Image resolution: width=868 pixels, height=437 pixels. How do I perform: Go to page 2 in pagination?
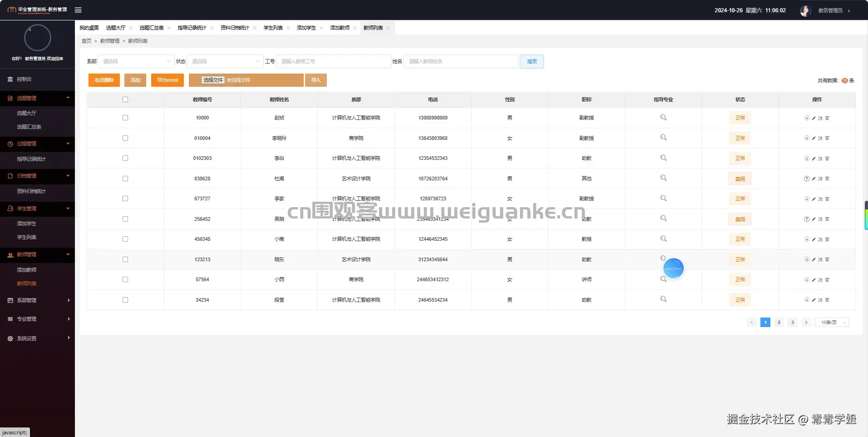(779, 323)
